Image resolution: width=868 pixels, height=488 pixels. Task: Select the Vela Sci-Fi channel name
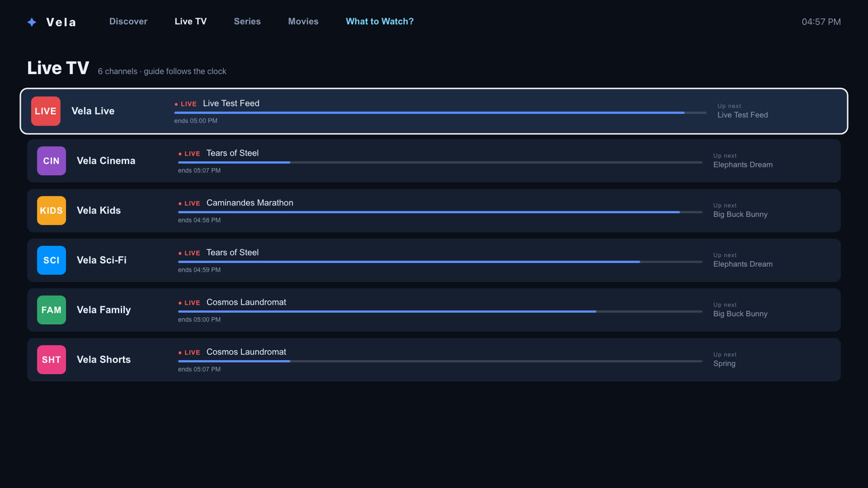[x=101, y=260]
